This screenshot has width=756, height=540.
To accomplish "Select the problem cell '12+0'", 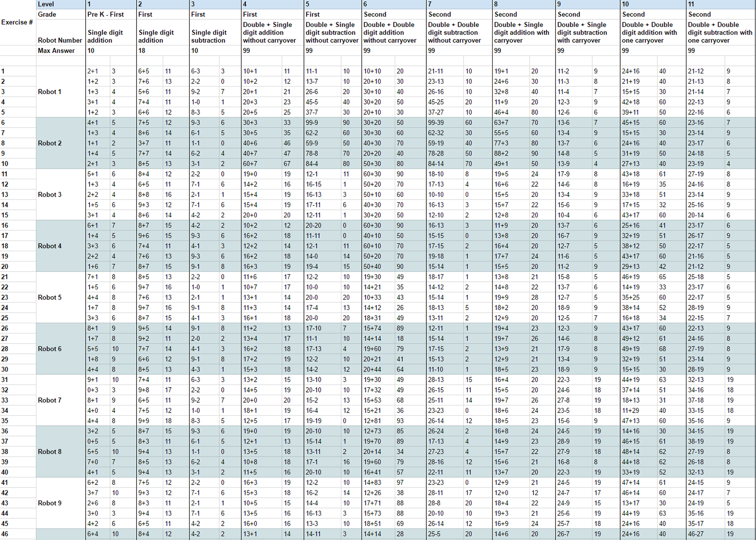I will click(511, 493).
